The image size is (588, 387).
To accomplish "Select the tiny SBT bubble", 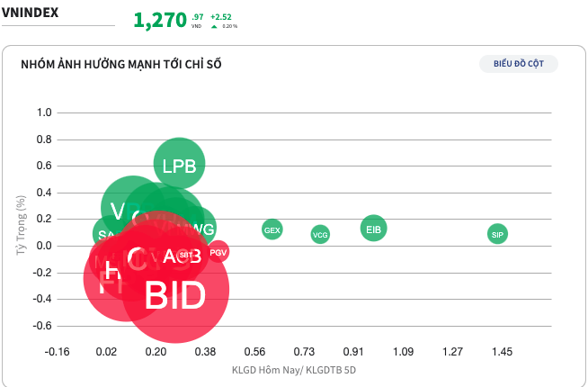I will [185, 256].
